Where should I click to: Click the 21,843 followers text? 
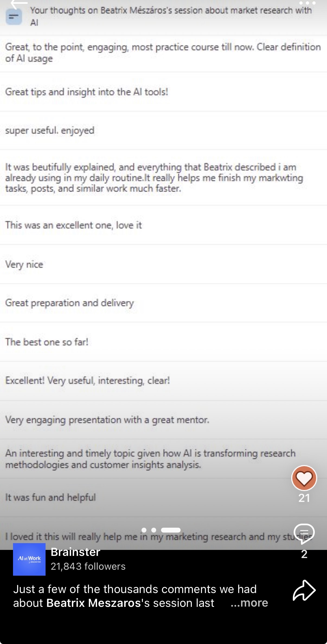tap(88, 566)
